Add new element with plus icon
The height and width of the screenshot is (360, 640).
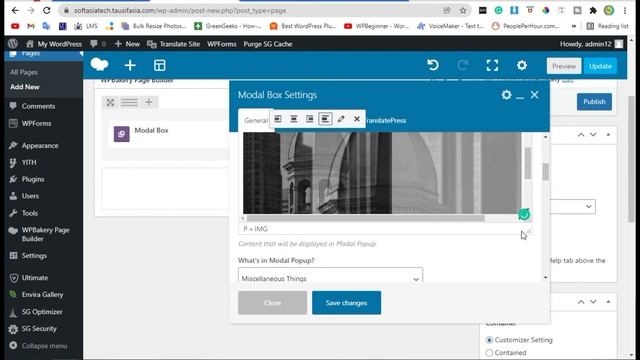coord(130,65)
